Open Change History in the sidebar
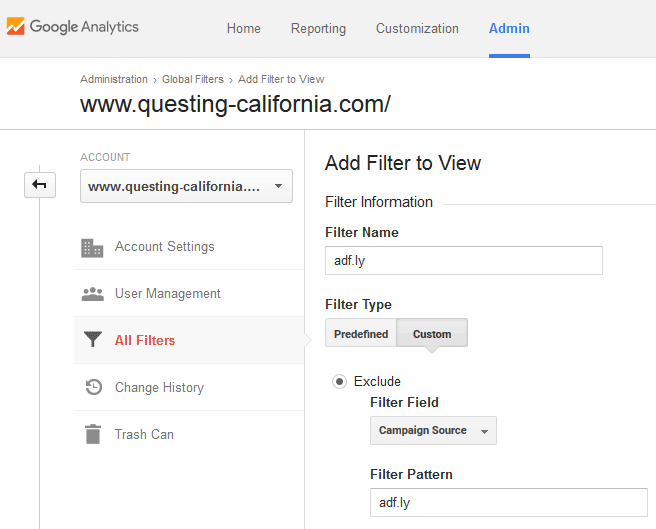 tap(189, 387)
